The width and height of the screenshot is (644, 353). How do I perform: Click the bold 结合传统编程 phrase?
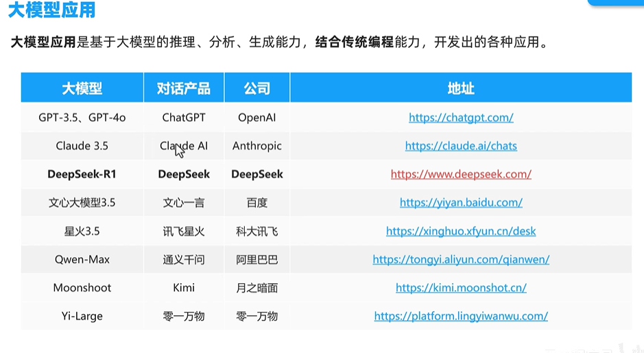pyautogui.click(x=355, y=42)
